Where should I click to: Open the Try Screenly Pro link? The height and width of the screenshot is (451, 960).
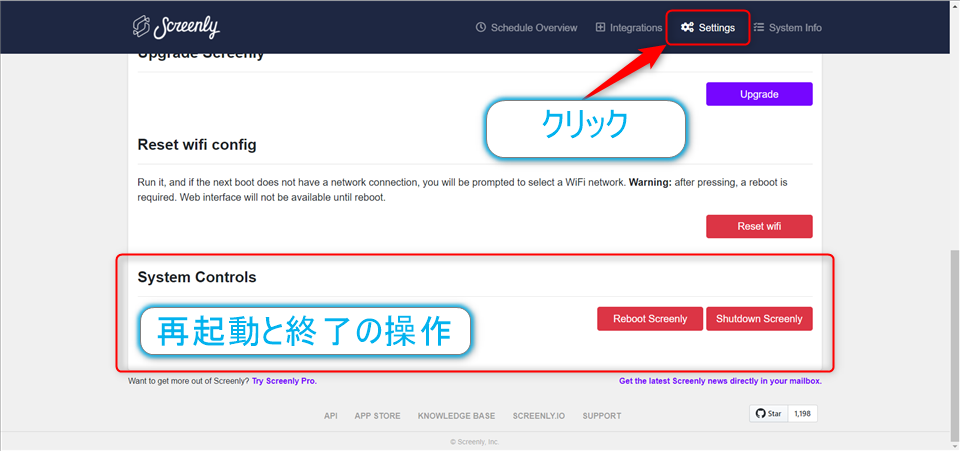pyautogui.click(x=285, y=381)
